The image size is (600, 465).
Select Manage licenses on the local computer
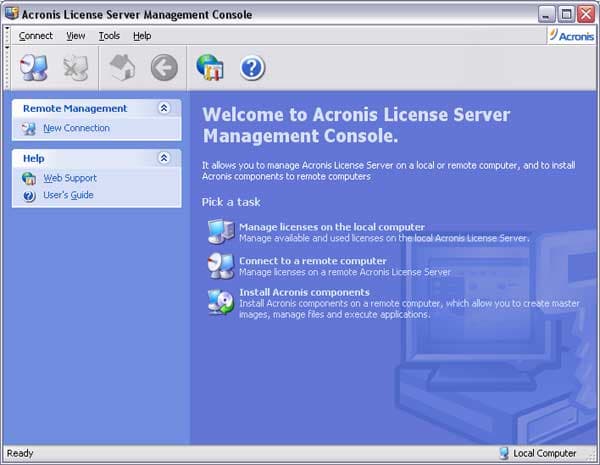coord(332,227)
